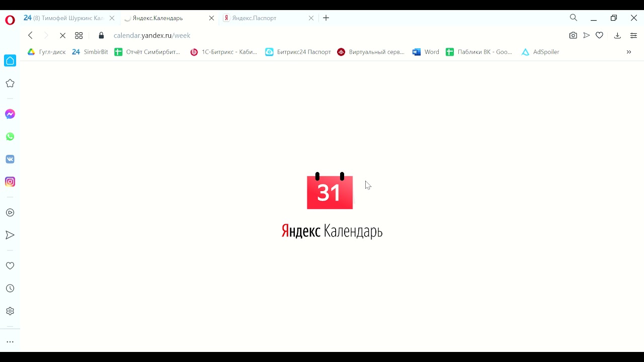Close the Яндекс.Паспорт tab
Viewport: 644px width, 362px height.
[x=311, y=18]
